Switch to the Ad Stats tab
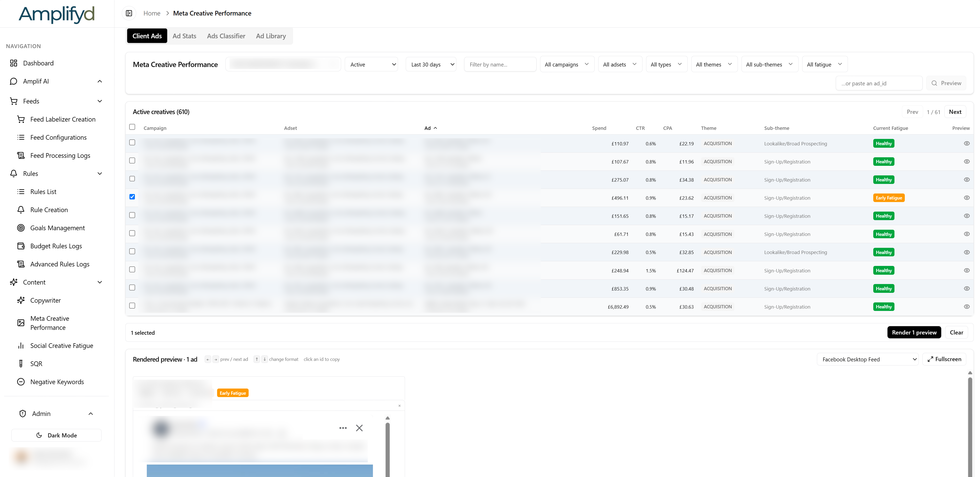Image resolution: width=980 pixels, height=477 pixels. (184, 36)
